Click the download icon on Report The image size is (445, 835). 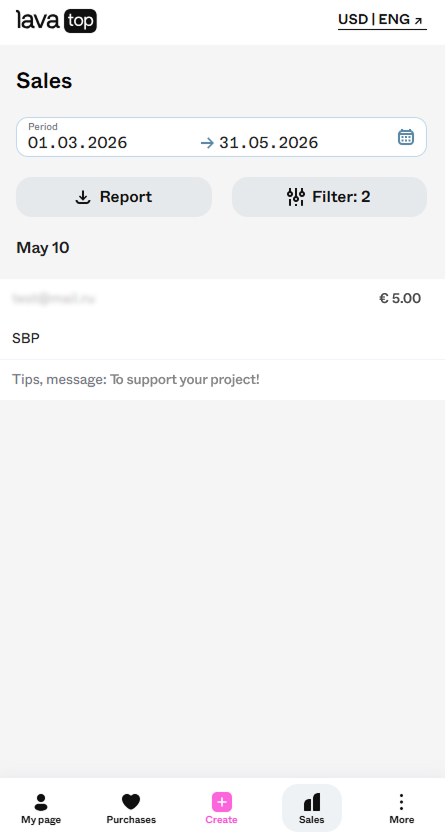click(83, 198)
